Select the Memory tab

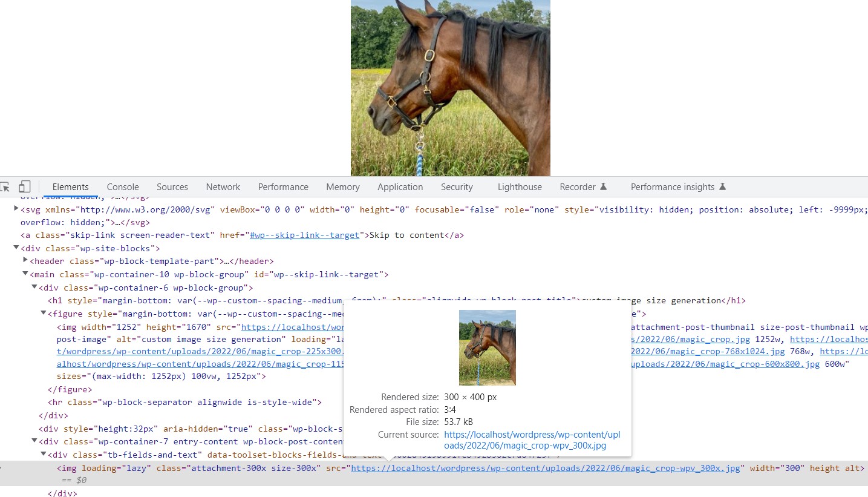click(343, 187)
